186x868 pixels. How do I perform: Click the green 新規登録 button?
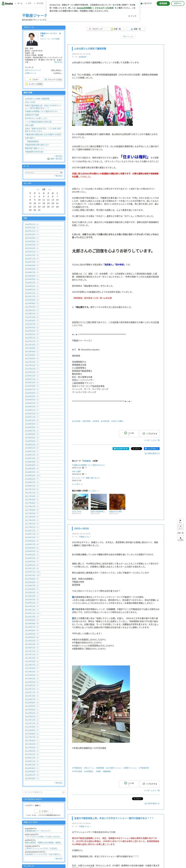163,3
